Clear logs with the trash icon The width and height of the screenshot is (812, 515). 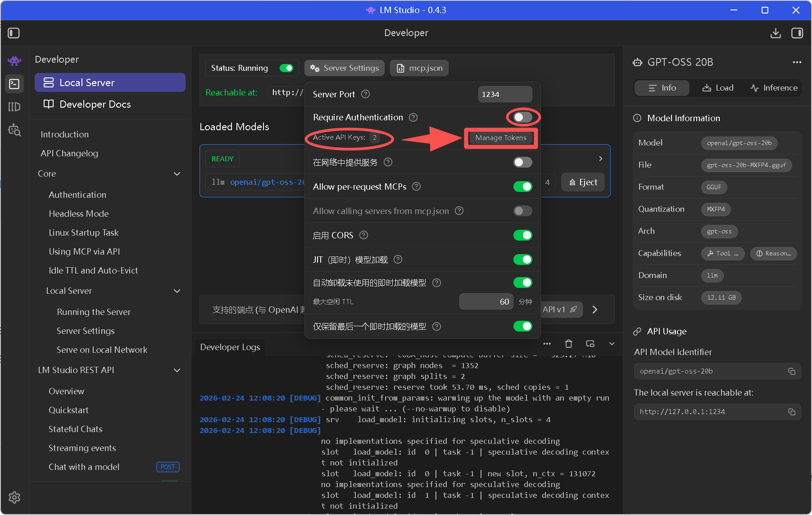pos(569,344)
